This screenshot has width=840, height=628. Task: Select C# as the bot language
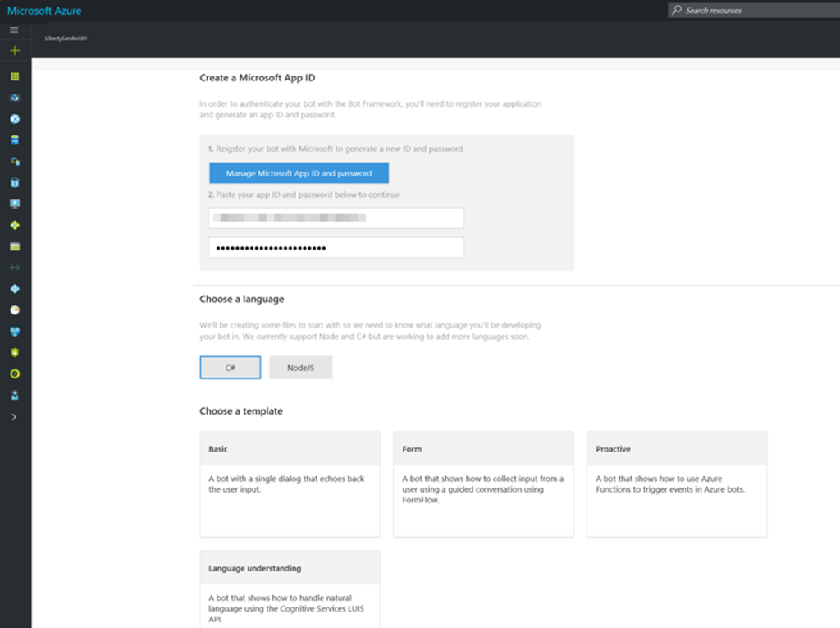pyautogui.click(x=231, y=368)
